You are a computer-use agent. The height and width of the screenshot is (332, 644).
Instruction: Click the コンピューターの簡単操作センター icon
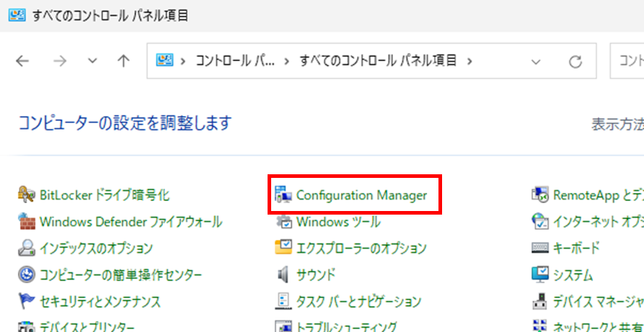[27, 274]
